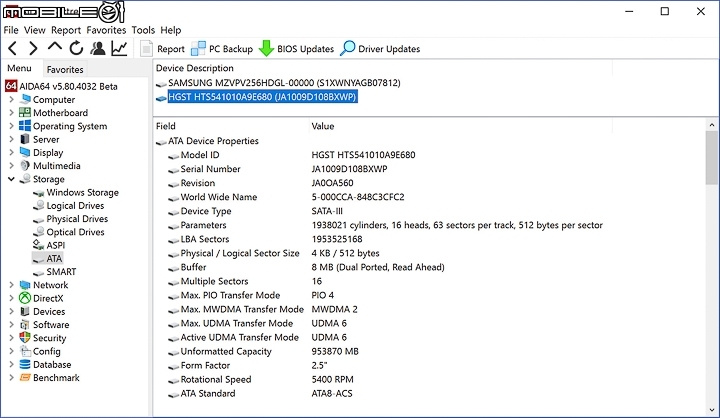The image size is (720, 418).
Task: Go up one level with the up arrow
Action: coord(55,47)
